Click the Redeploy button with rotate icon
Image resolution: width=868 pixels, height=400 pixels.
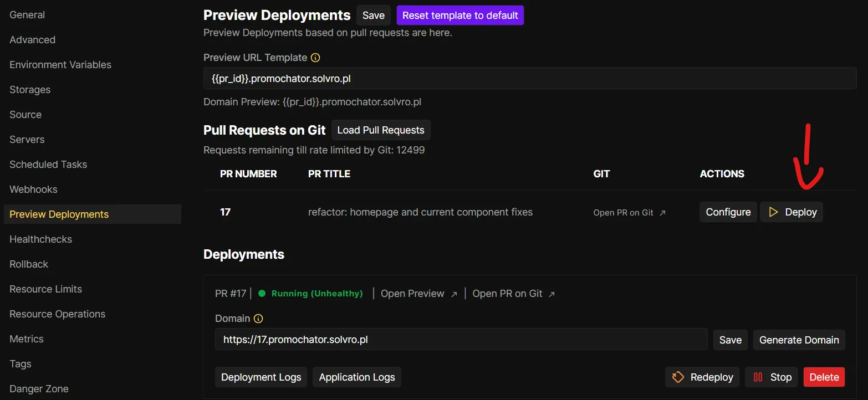click(702, 377)
